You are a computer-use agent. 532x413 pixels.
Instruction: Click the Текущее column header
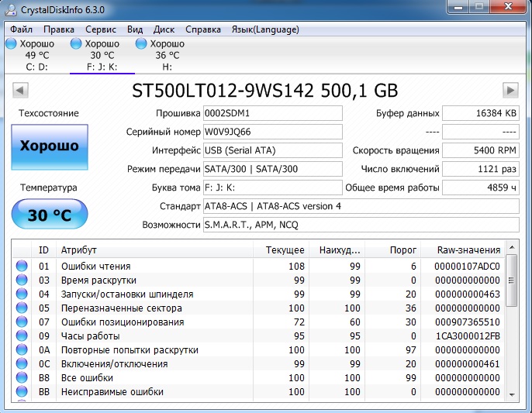(x=282, y=250)
